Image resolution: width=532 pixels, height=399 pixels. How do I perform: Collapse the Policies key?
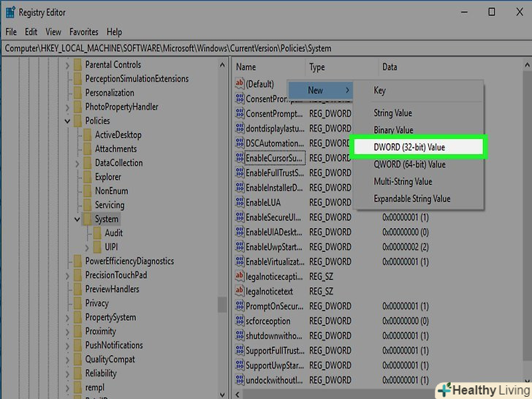click(x=67, y=121)
